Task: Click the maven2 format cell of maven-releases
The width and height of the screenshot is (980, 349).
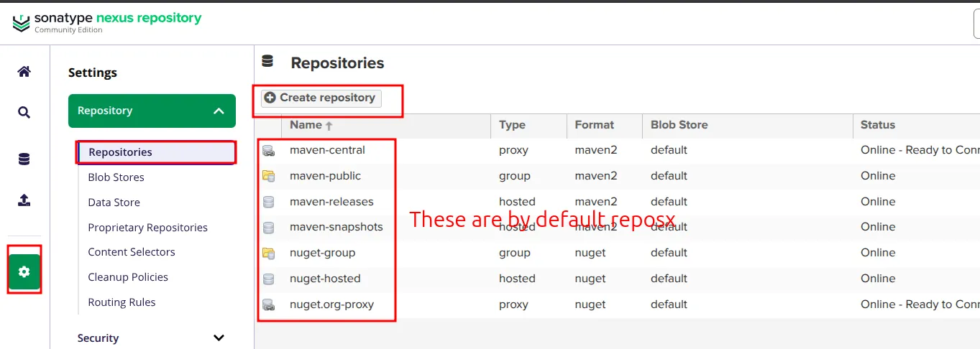Action: pos(596,202)
